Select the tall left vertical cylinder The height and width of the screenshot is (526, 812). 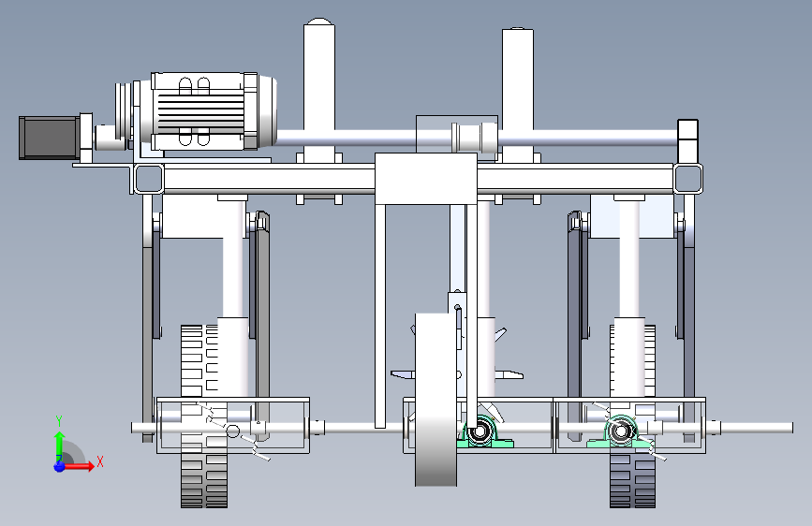pyautogui.click(x=319, y=91)
